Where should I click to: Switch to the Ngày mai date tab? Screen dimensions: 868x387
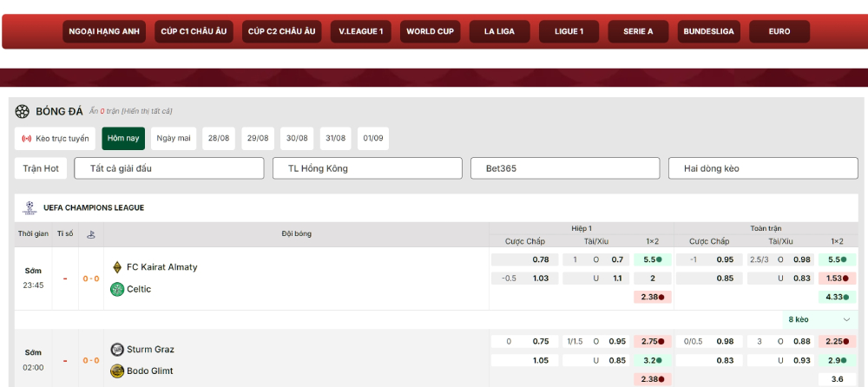tap(173, 139)
